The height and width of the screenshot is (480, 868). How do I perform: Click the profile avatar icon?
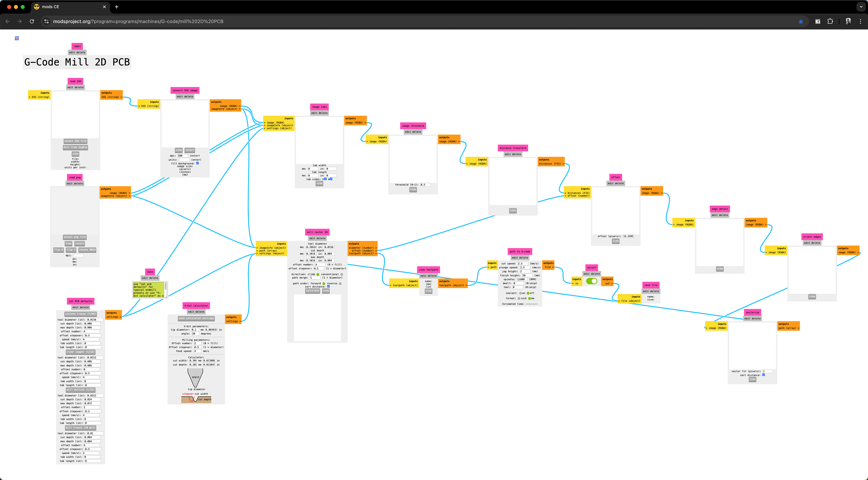(x=848, y=22)
